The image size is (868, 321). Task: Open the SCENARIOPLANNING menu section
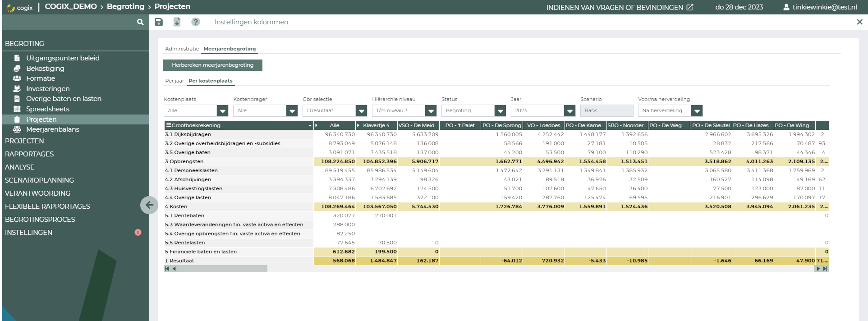click(x=39, y=180)
